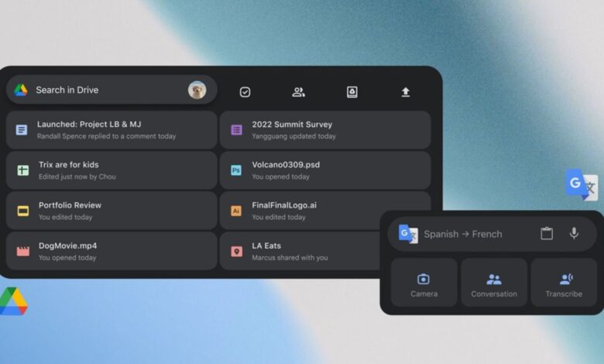The height and width of the screenshot is (364, 604).
Task: Click the large Google Drive app icon
Action: (13, 301)
